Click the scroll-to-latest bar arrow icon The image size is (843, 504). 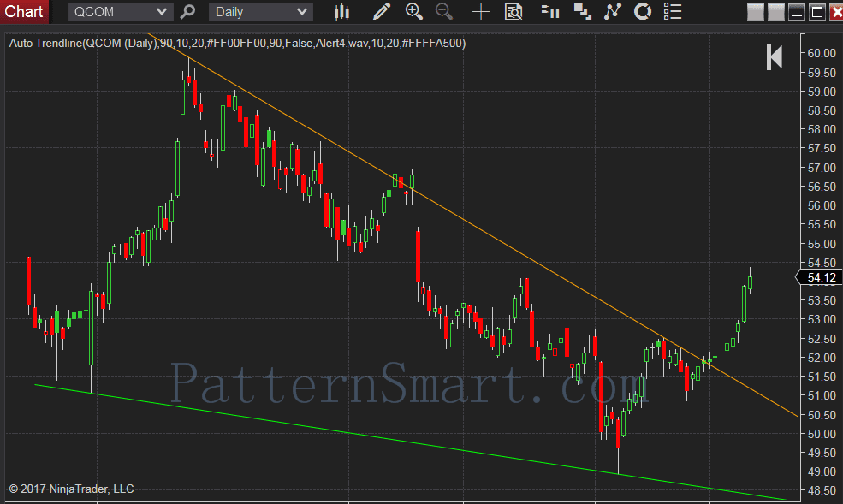pos(775,57)
